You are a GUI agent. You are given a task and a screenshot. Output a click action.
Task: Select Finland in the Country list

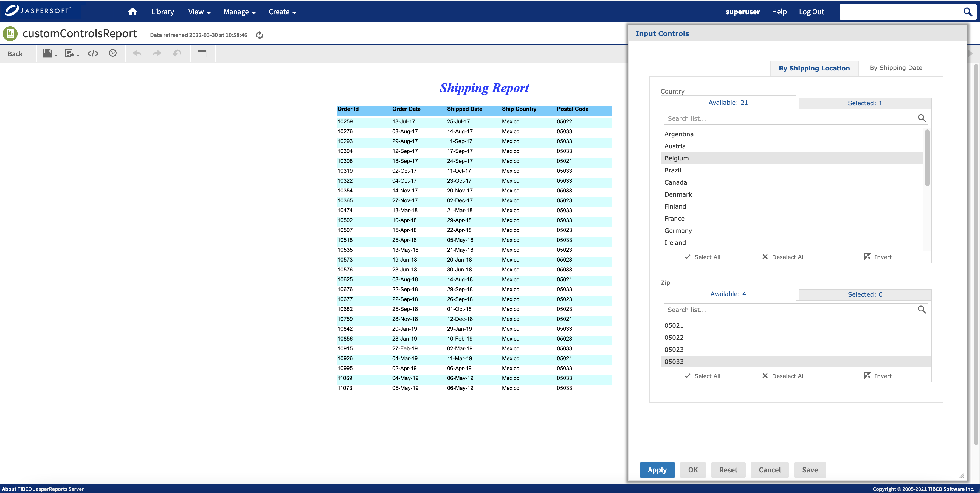[x=792, y=206]
